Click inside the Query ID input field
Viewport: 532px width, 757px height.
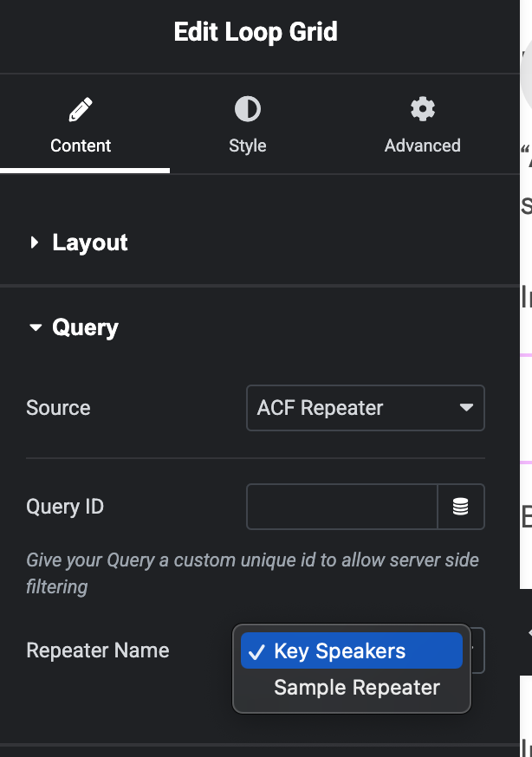point(341,507)
